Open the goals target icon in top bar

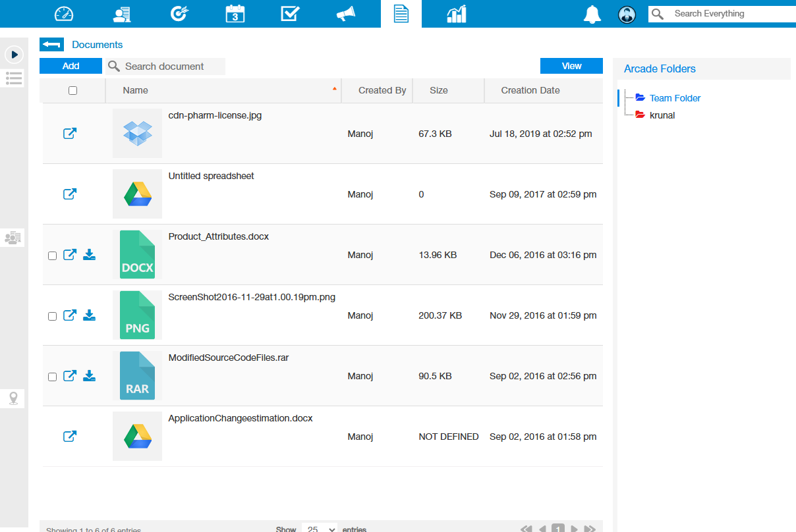(x=179, y=14)
